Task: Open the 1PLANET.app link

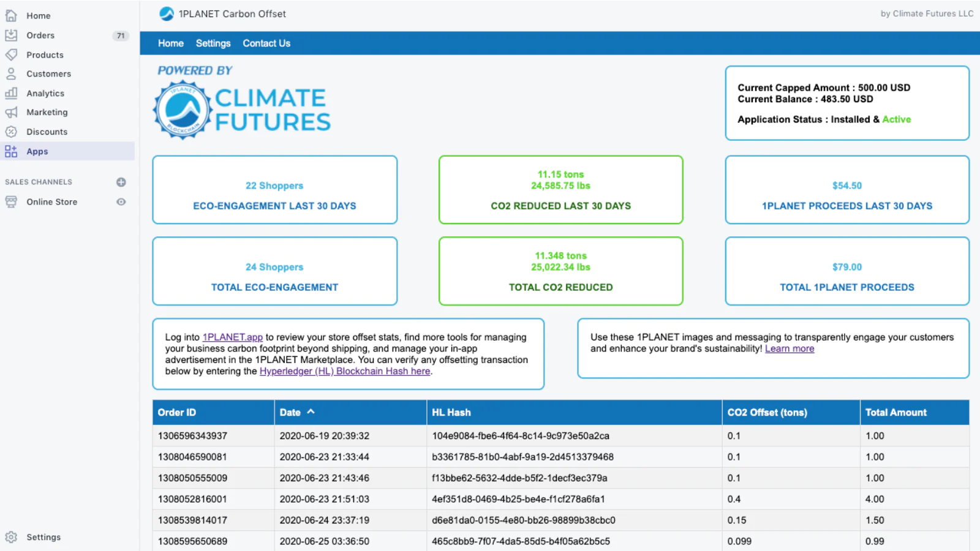Action: [x=233, y=337]
